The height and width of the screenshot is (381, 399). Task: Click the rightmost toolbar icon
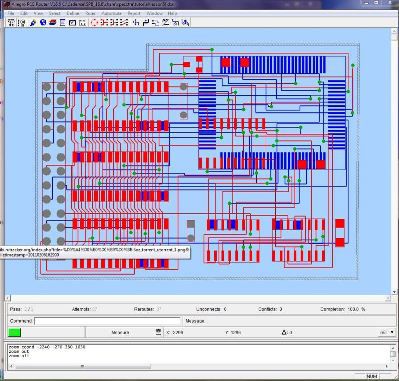point(186,22)
